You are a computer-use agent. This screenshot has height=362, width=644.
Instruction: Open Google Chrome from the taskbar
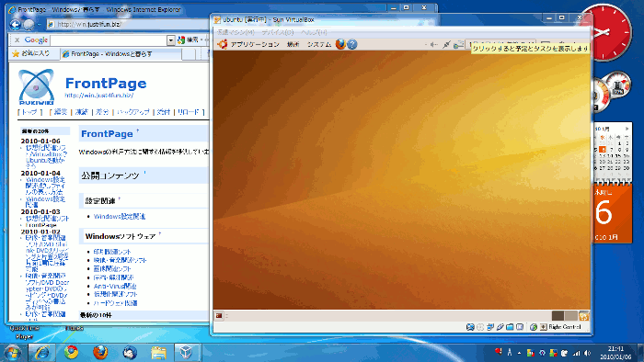(71, 353)
